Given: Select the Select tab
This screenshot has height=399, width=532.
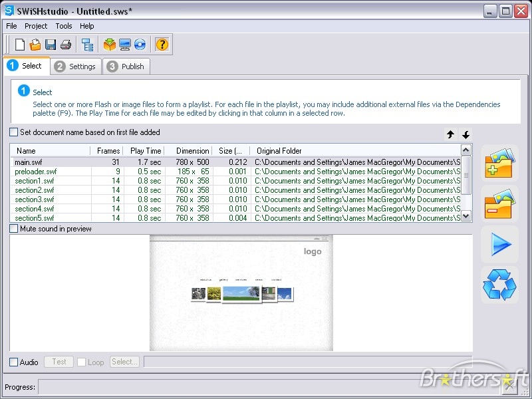Looking at the screenshot, I should point(27,65).
